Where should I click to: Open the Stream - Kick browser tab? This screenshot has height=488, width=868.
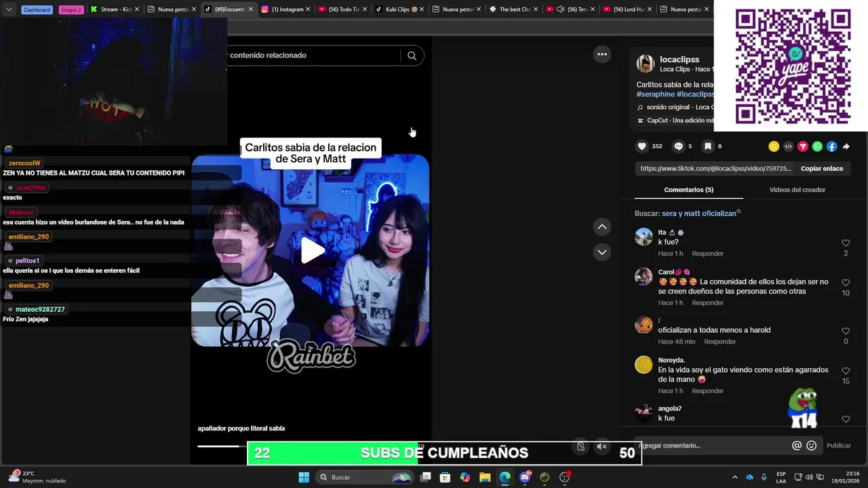tap(114, 9)
